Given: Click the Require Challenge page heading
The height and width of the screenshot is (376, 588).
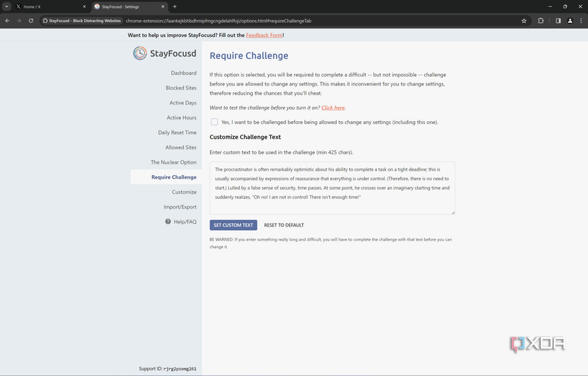Looking at the screenshot, I should (249, 56).
